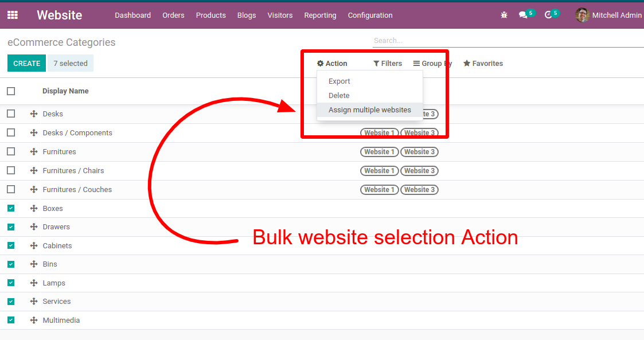Uncheck the Boxes category checkbox
Screen dimensions: 644x340
point(11,209)
